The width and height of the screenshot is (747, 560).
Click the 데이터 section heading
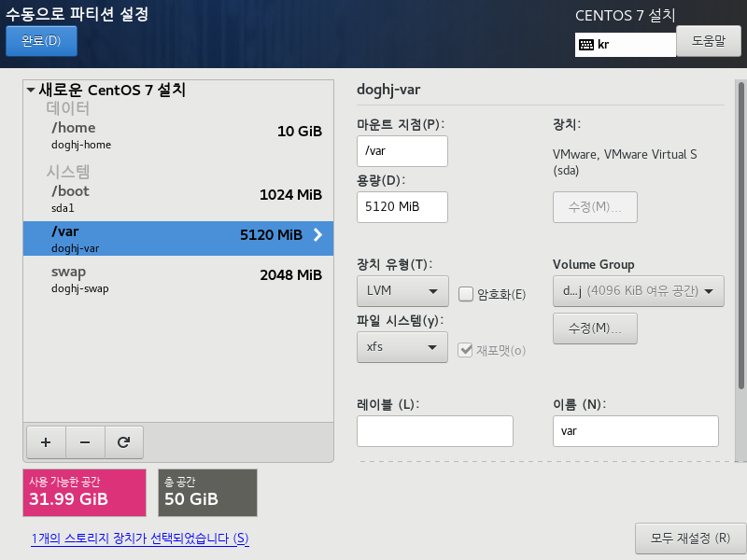click(x=67, y=108)
